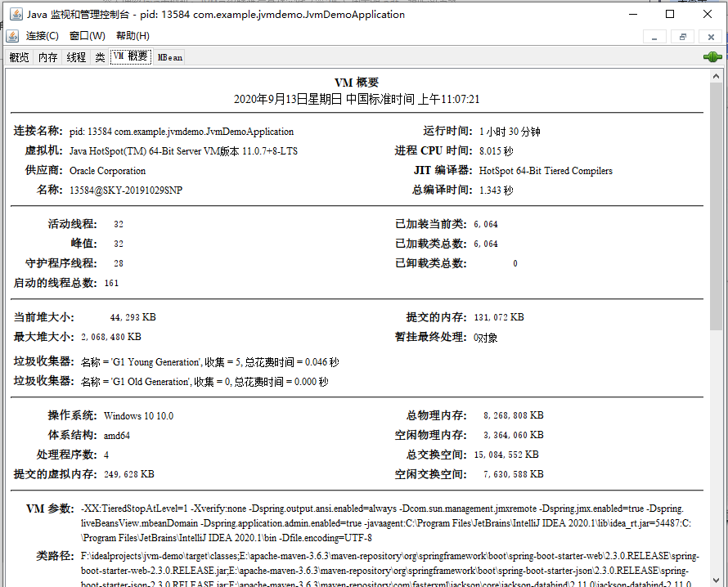Click the Java HotSpot(TM) 64-Bit Server VM text
Viewport: 728px width, 587px height.
(183, 150)
